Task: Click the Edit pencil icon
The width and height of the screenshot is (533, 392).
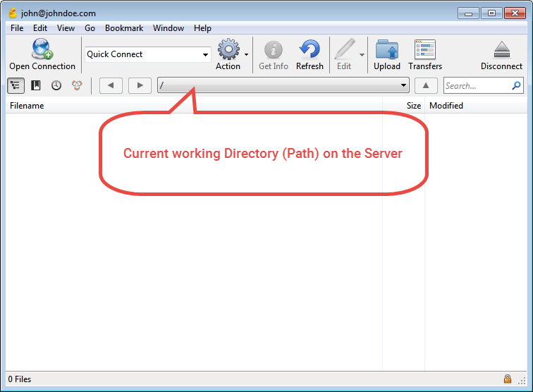Action: [345, 49]
